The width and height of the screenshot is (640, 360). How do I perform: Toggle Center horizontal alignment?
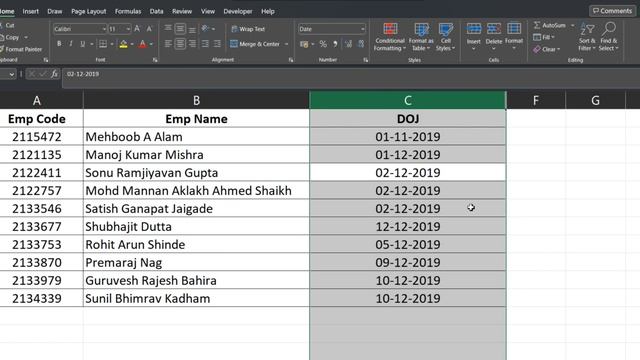180,44
